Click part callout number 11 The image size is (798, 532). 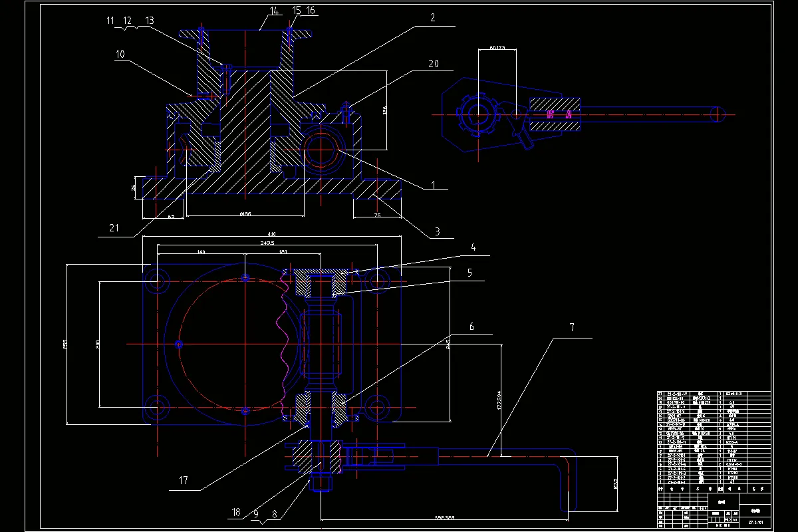click(x=111, y=21)
